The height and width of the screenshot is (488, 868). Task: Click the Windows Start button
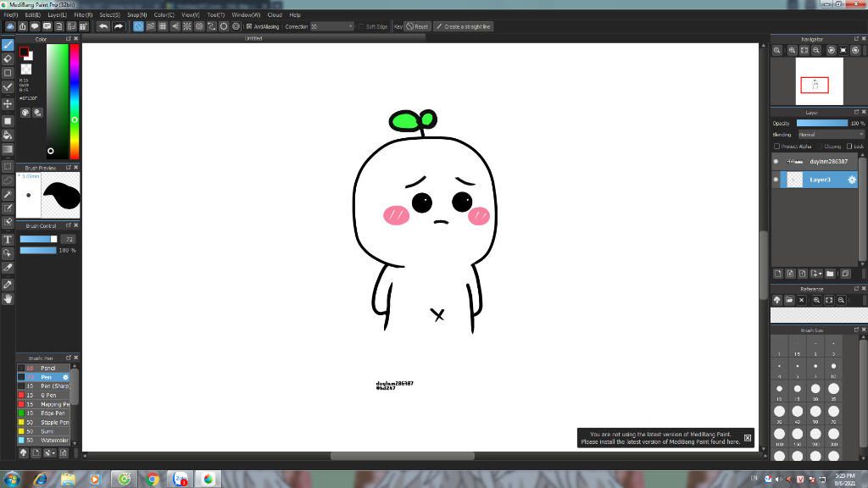tap(12, 480)
